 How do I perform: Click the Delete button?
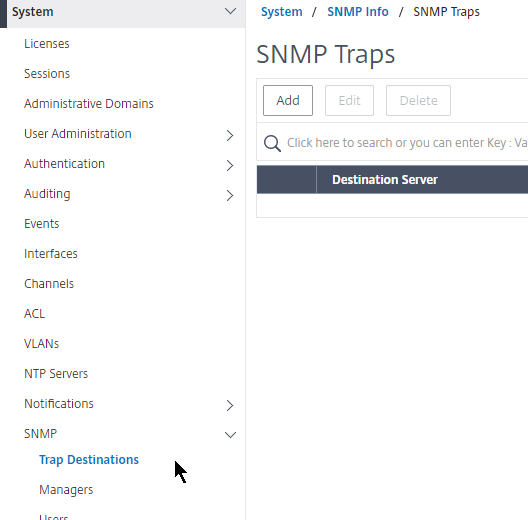pyautogui.click(x=418, y=100)
